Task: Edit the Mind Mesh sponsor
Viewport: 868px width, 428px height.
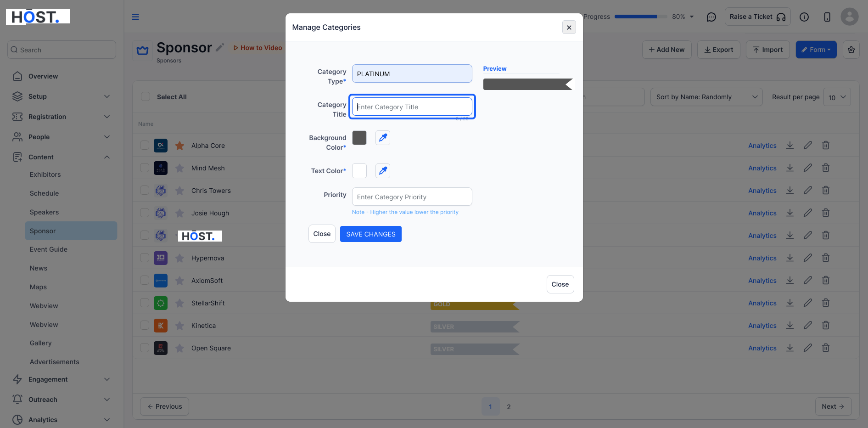Action: click(808, 168)
